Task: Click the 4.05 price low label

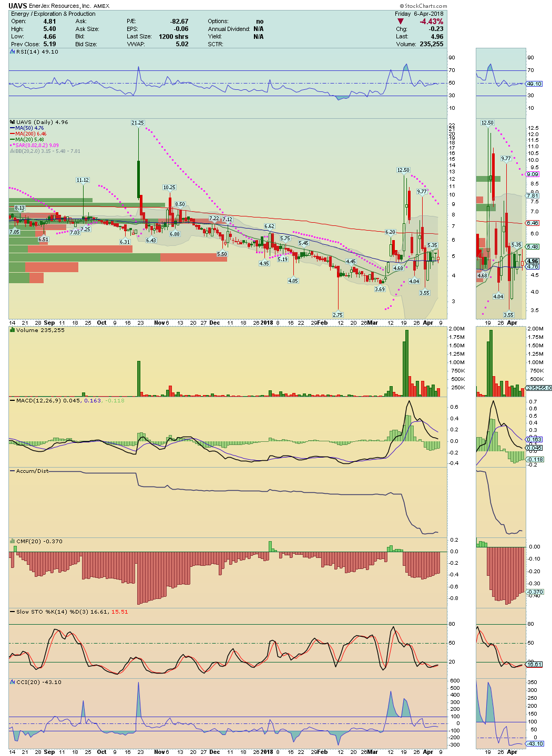Action: point(293,281)
